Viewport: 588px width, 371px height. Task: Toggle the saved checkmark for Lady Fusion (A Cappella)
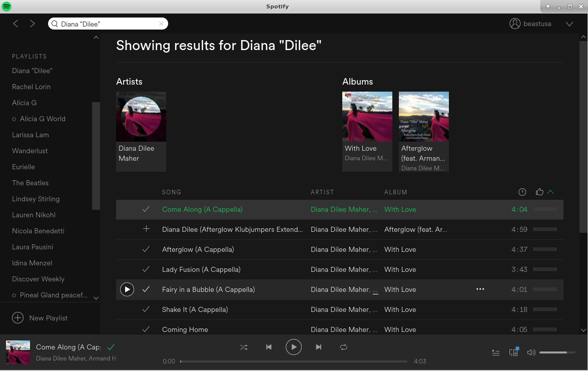[146, 269]
